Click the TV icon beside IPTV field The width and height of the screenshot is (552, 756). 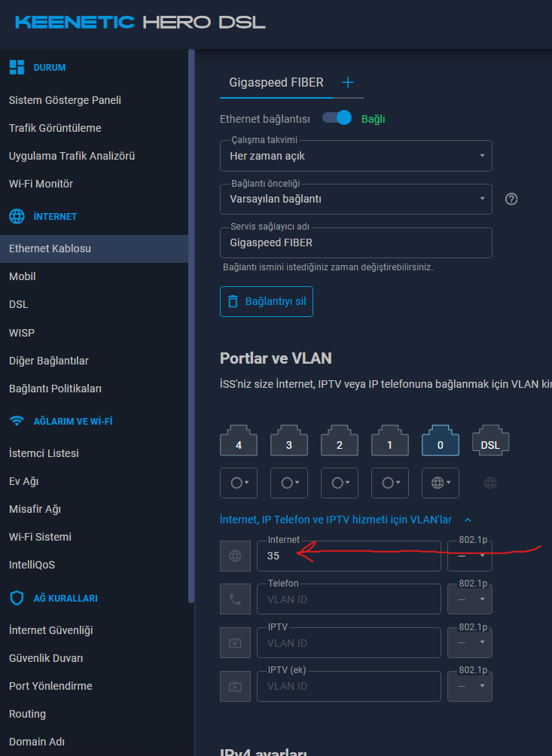[x=235, y=643]
